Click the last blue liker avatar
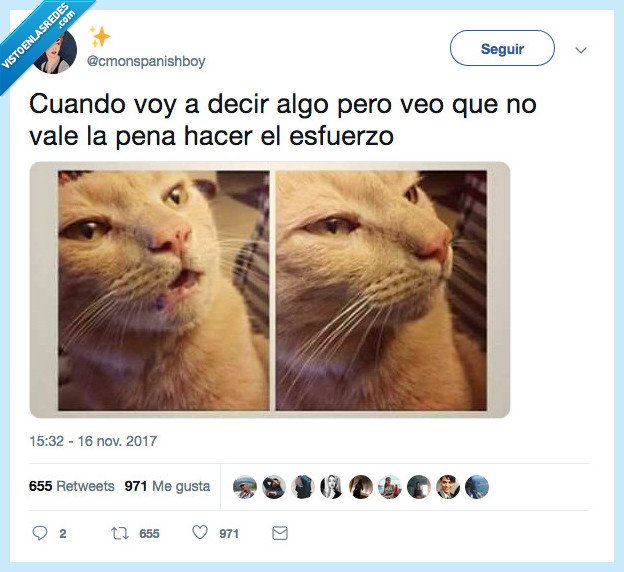Image resolution: width=624 pixels, height=572 pixels. pos(477,487)
